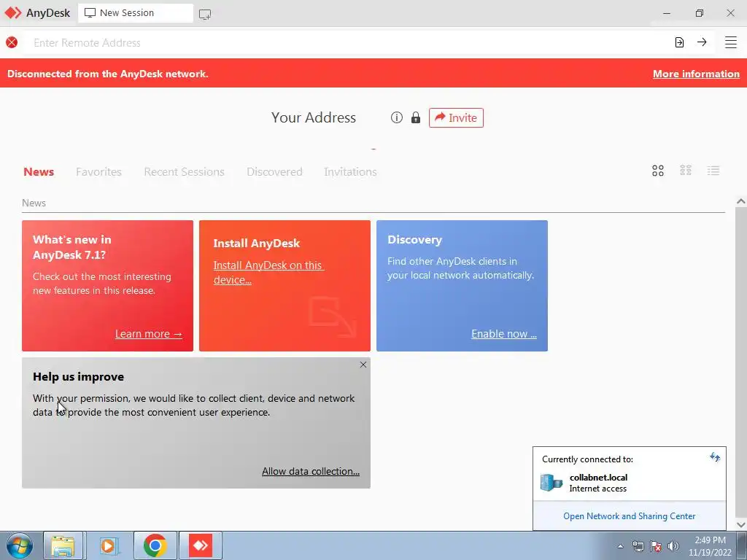Open Google Chrome from taskbar
This screenshot has height=560, width=747.
[155, 545]
